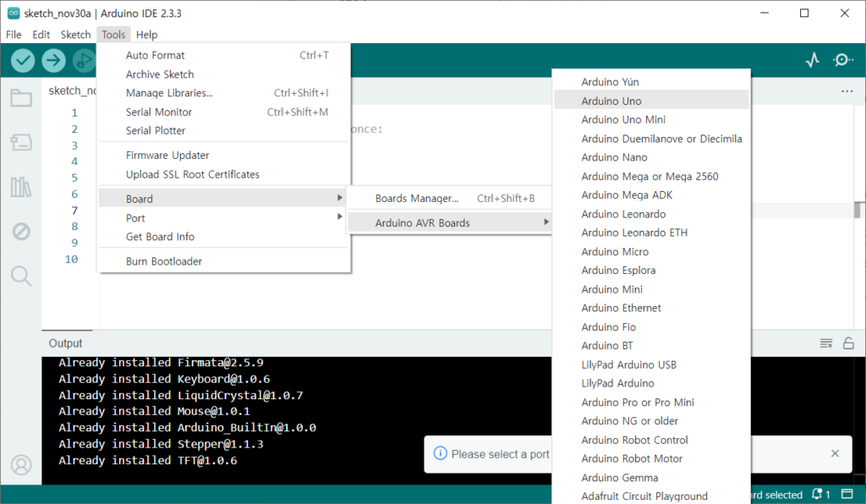The image size is (866, 504).
Task: Choose Arduino Uno Mini board
Action: click(651, 120)
